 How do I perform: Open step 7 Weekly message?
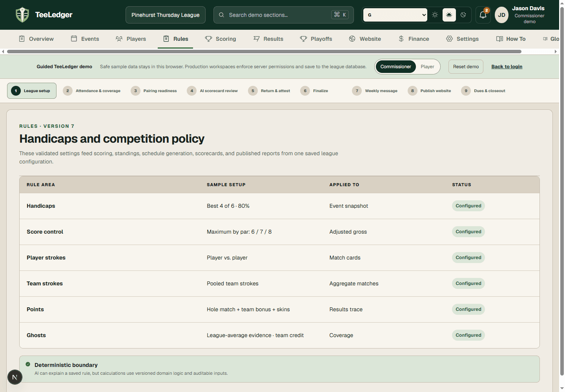pyautogui.click(x=375, y=91)
